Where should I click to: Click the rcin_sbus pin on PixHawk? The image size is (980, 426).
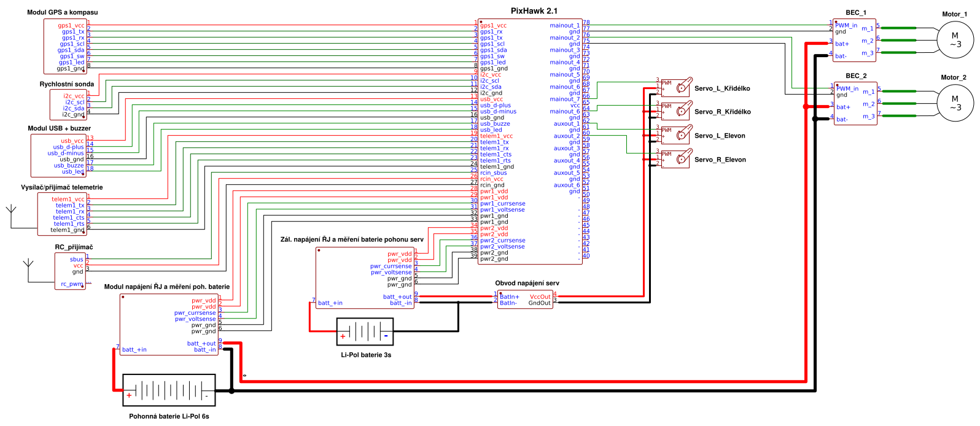tap(494, 173)
